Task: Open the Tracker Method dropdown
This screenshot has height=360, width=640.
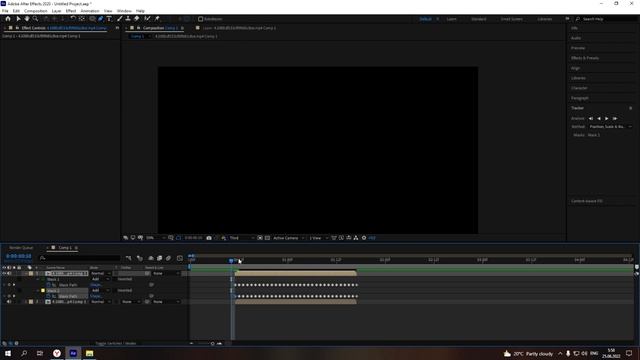Action: point(610,127)
